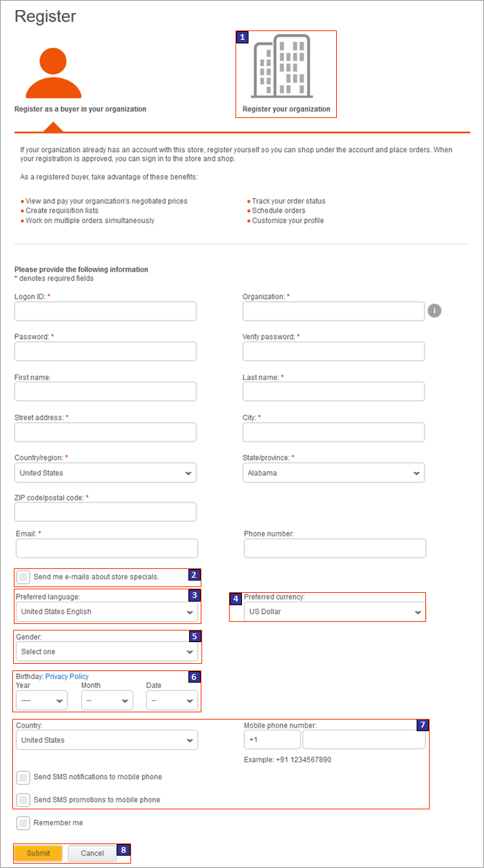This screenshot has height=868, width=484.
Task: Expand the birthday Year dropdown
Action: [41, 700]
